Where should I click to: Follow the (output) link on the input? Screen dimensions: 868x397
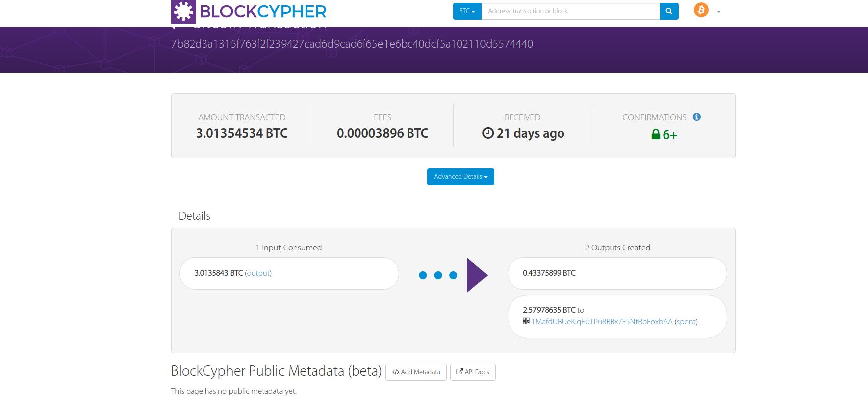tap(258, 273)
